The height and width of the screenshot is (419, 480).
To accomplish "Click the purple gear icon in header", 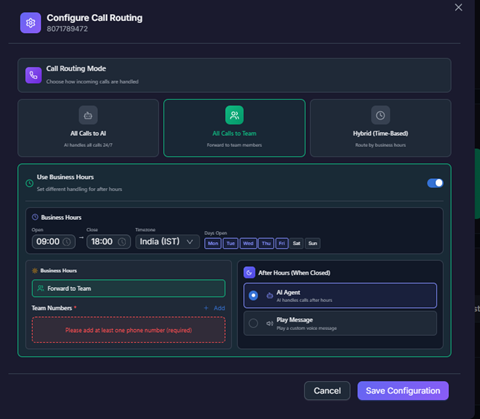I will [x=30, y=23].
